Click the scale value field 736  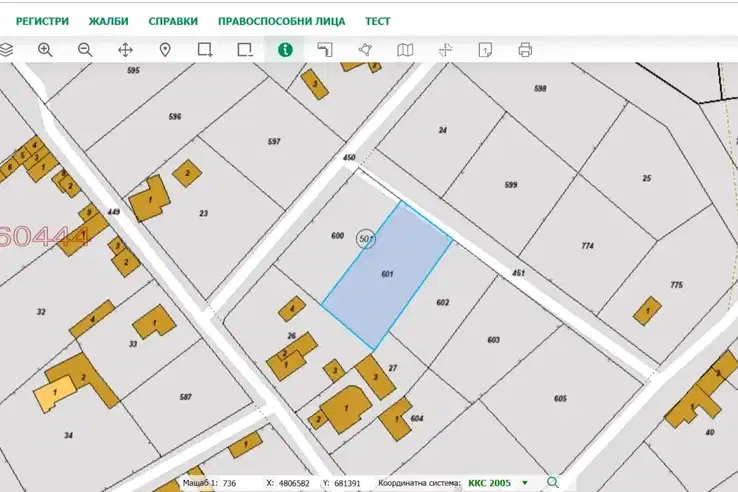[230, 483]
